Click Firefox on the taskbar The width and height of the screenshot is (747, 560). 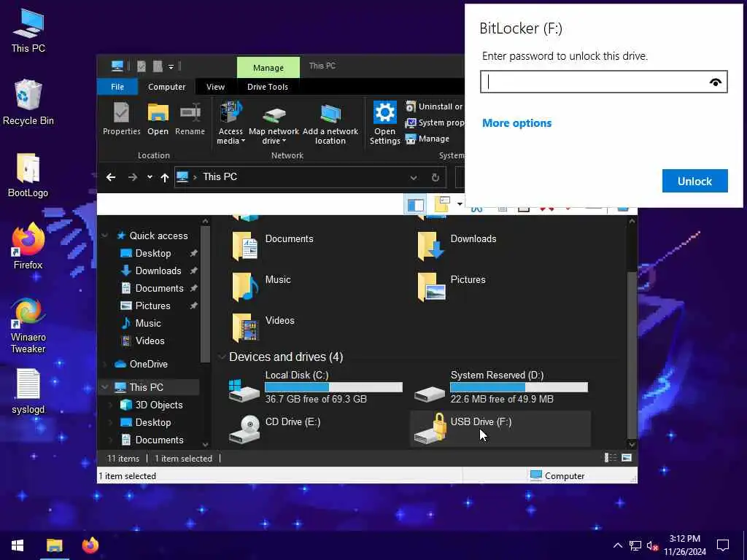90,545
